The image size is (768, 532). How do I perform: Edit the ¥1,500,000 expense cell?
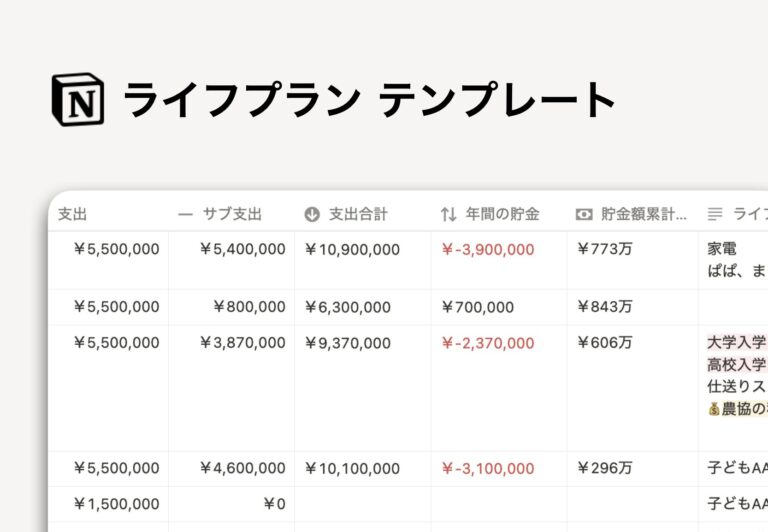coord(109,504)
